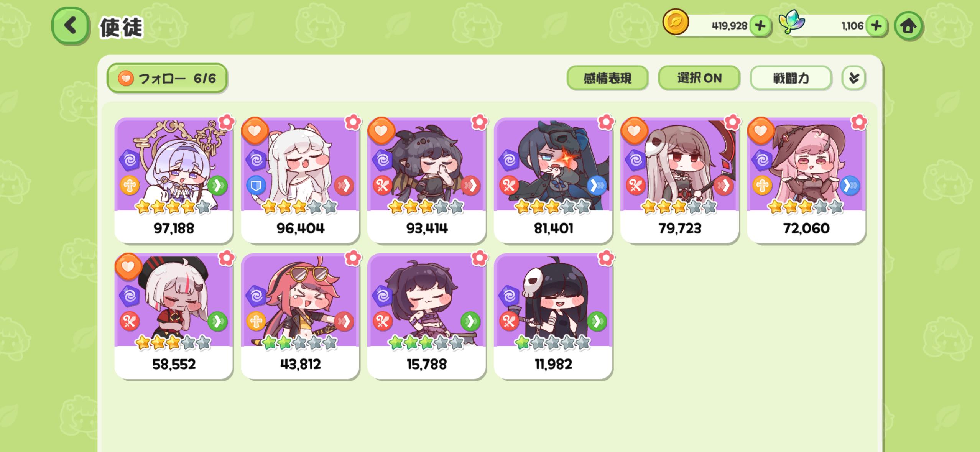Select the apostle card with 11,982 power
This screenshot has height=452, width=980.
click(553, 316)
